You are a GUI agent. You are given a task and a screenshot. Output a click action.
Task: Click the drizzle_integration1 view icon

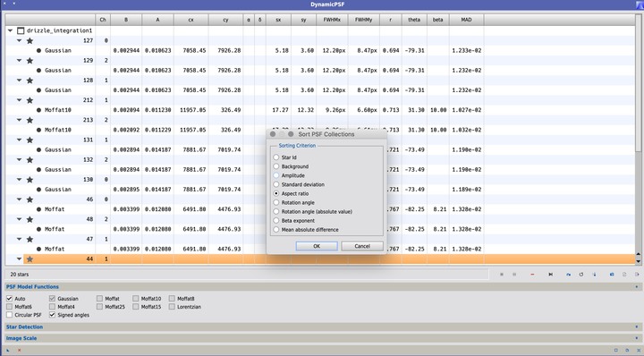click(x=21, y=30)
